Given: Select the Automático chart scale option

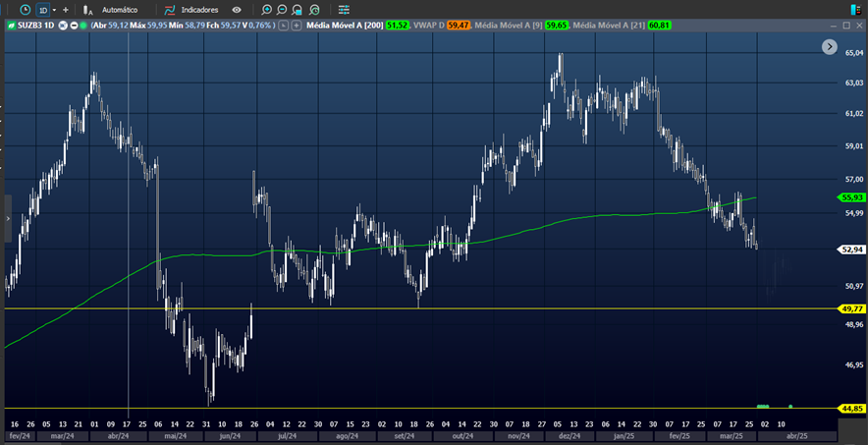Looking at the screenshot, I should pos(120,9).
